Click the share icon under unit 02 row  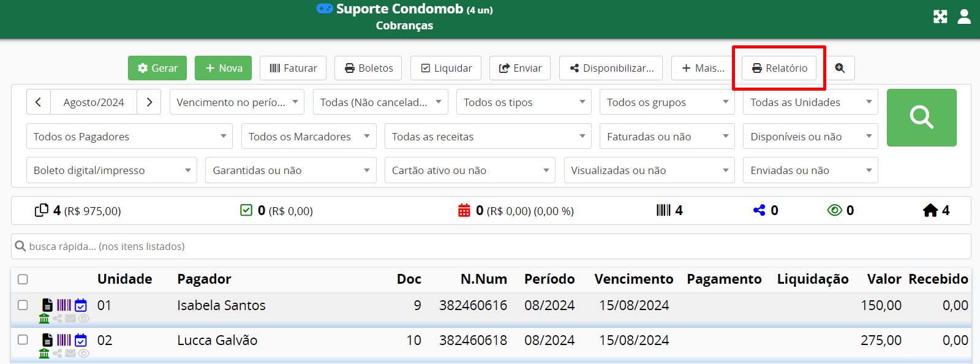tap(58, 354)
